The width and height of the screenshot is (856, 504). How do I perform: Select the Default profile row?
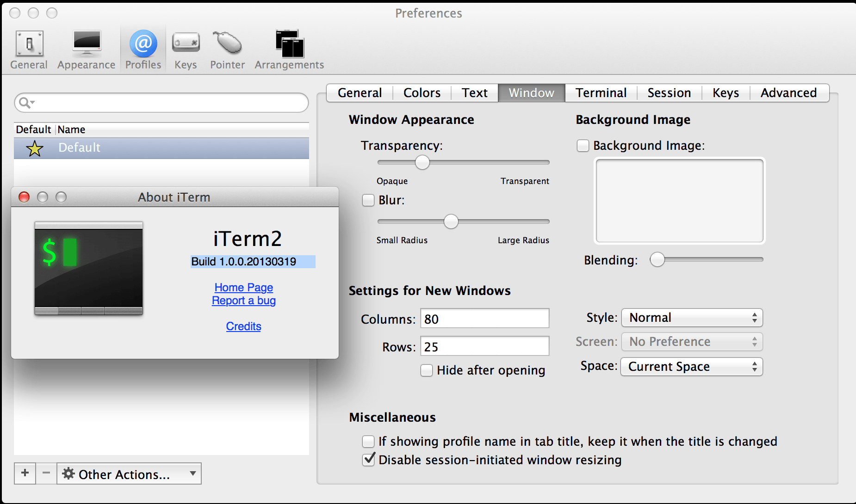(x=161, y=148)
